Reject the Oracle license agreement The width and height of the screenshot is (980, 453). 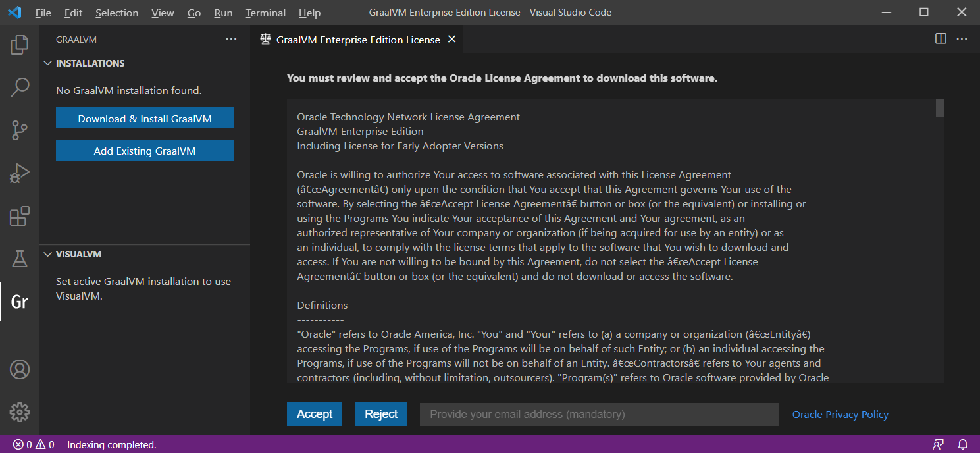(x=381, y=414)
